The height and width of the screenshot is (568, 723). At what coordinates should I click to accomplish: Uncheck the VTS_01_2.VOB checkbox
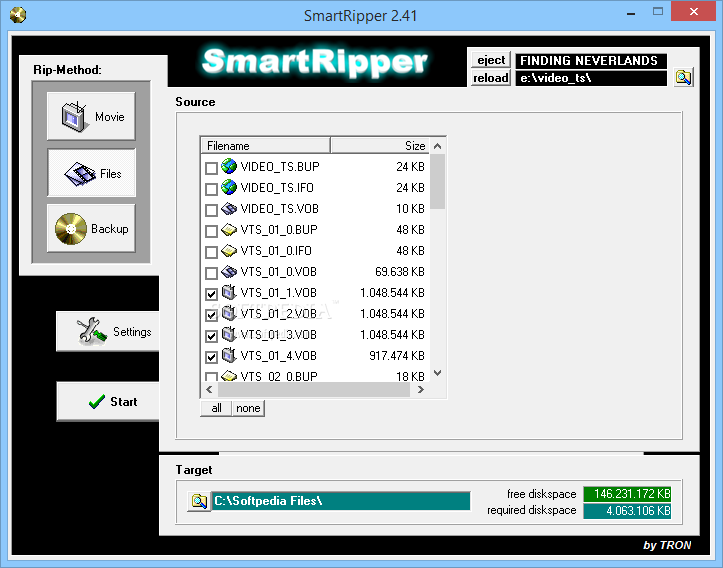[211, 315]
